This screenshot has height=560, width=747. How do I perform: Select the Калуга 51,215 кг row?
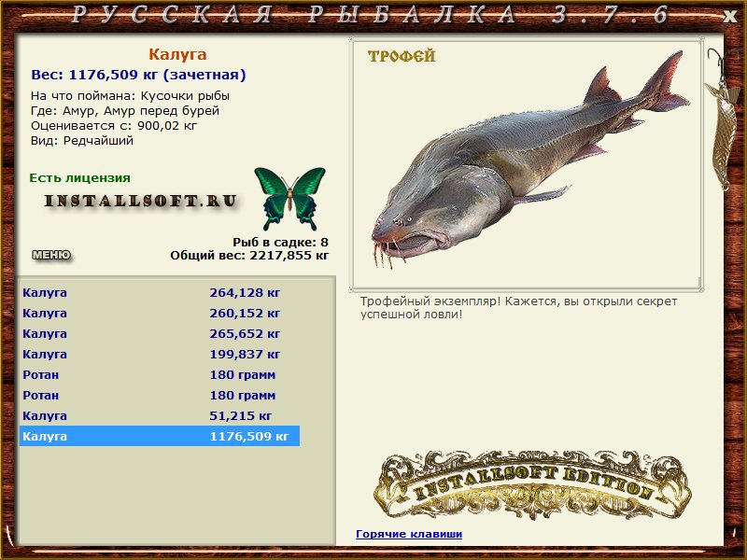click(x=160, y=415)
